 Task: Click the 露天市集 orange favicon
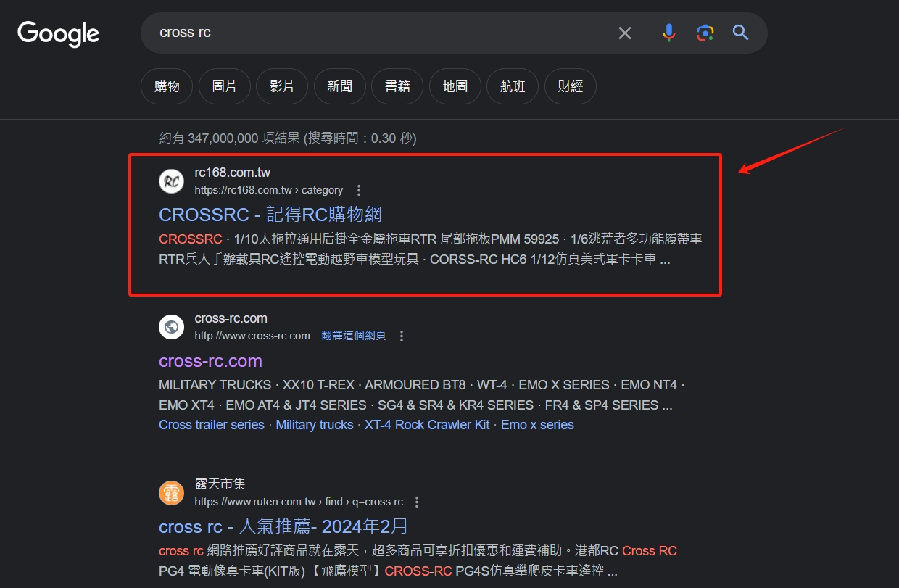tap(172, 493)
